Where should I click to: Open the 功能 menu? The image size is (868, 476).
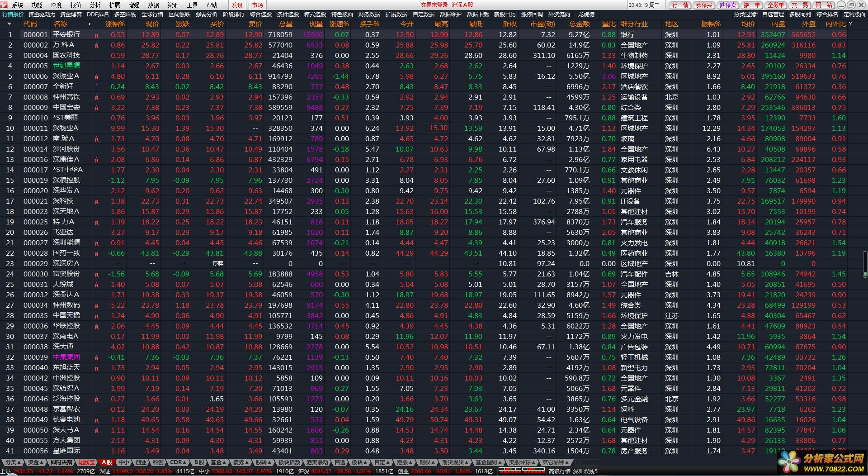(37, 5)
